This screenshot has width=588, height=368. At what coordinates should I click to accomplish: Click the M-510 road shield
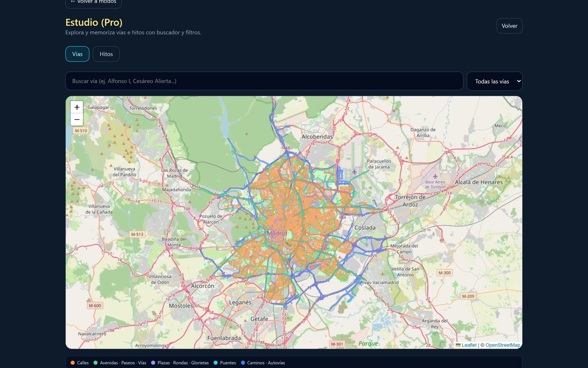81,131
